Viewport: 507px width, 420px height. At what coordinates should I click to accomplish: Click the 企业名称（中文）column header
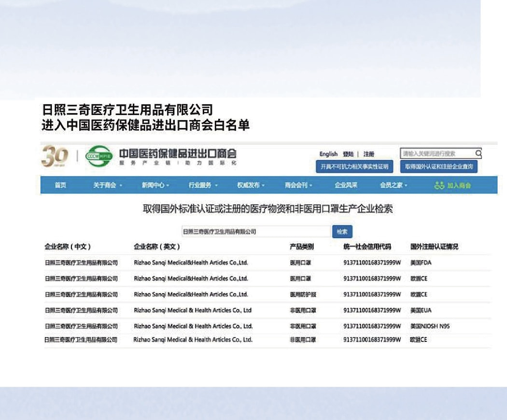point(68,247)
